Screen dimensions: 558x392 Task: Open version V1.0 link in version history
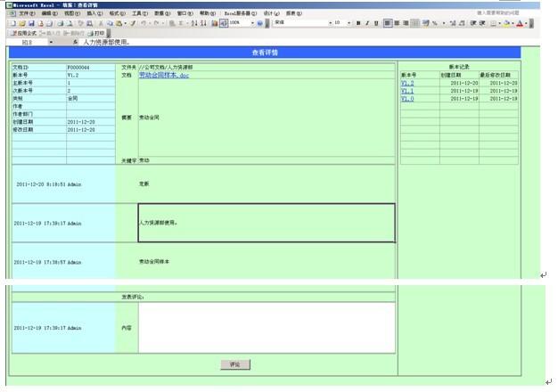(x=407, y=99)
